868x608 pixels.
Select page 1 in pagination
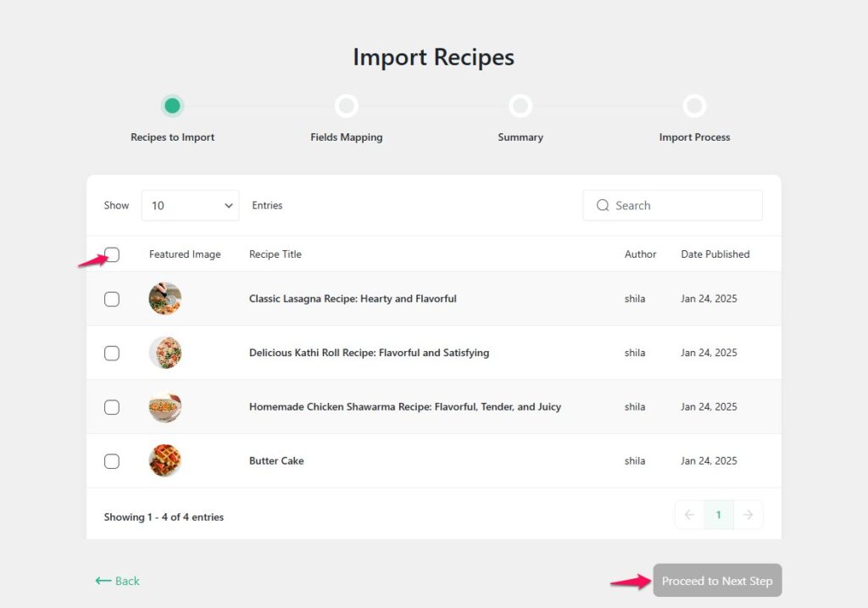tap(719, 515)
